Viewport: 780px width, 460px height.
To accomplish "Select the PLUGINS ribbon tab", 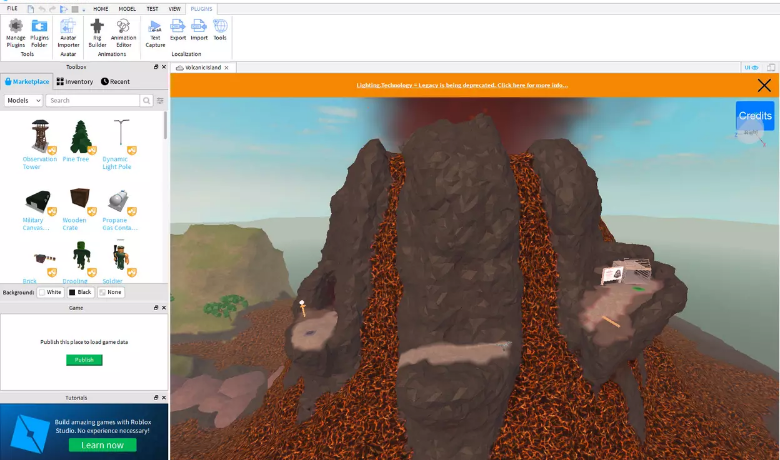I will tap(201, 9).
